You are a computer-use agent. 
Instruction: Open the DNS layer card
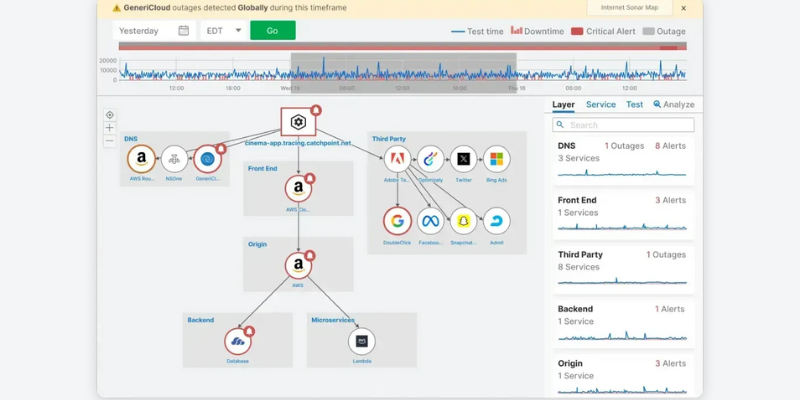tap(623, 161)
